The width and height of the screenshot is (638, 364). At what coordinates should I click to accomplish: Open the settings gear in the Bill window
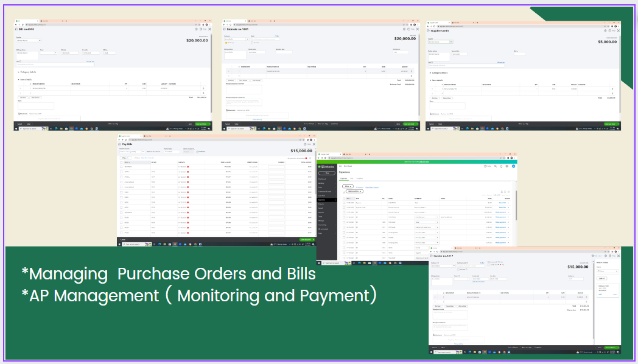(196, 29)
